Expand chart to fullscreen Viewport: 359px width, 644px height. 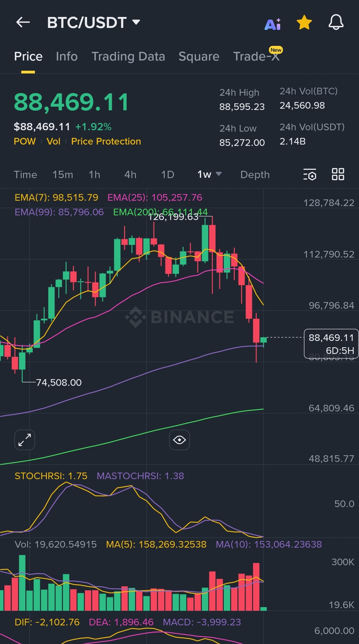tap(25, 440)
